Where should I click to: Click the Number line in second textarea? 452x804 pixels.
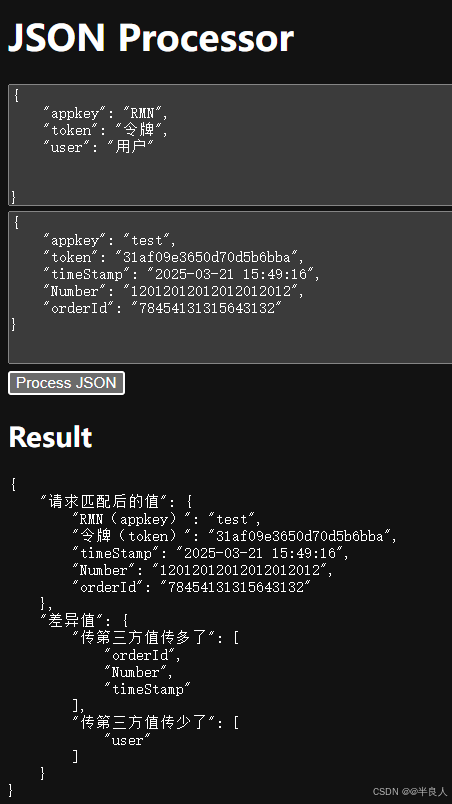click(x=174, y=291)
